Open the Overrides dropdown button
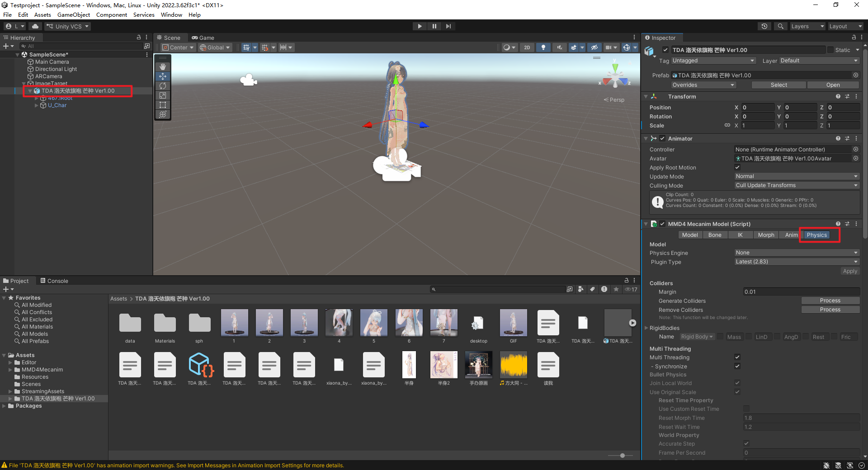 [x=703, y=85]
